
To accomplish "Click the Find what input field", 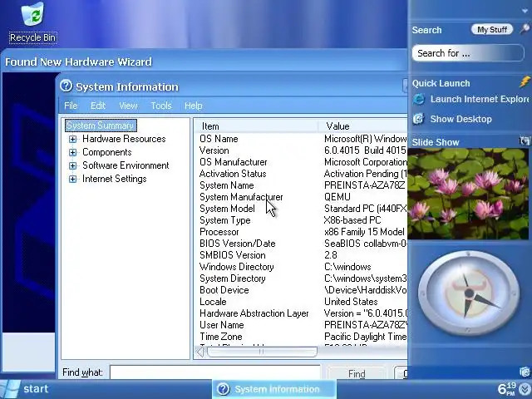I will [x=215, y=372].
